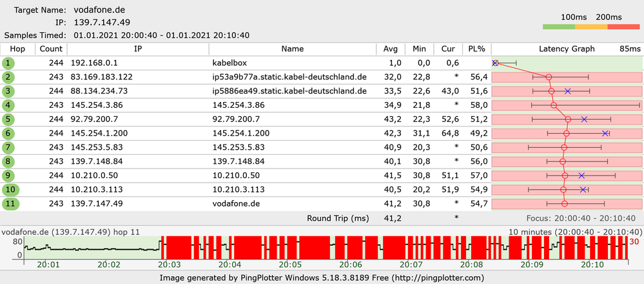
Task: Click the 20:07 timeline marker
Action: pyautogui.click(x=411, y=264)
